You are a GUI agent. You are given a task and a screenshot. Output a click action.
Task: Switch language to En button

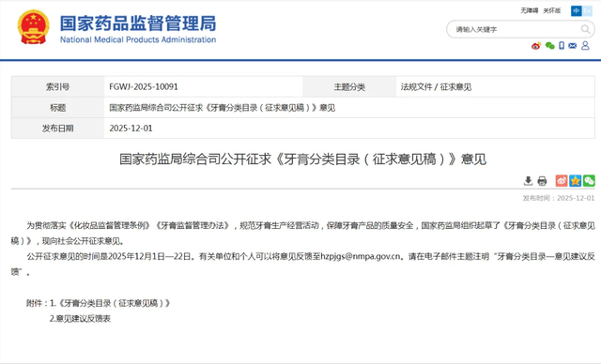(x=587, y=10)
